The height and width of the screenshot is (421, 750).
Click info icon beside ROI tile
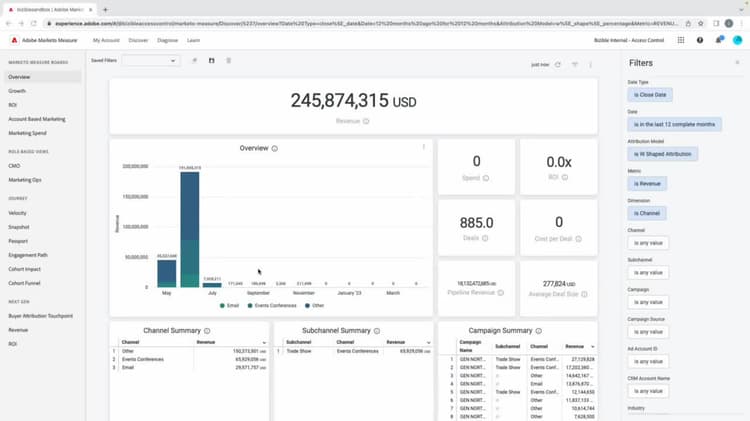[565, 177]
